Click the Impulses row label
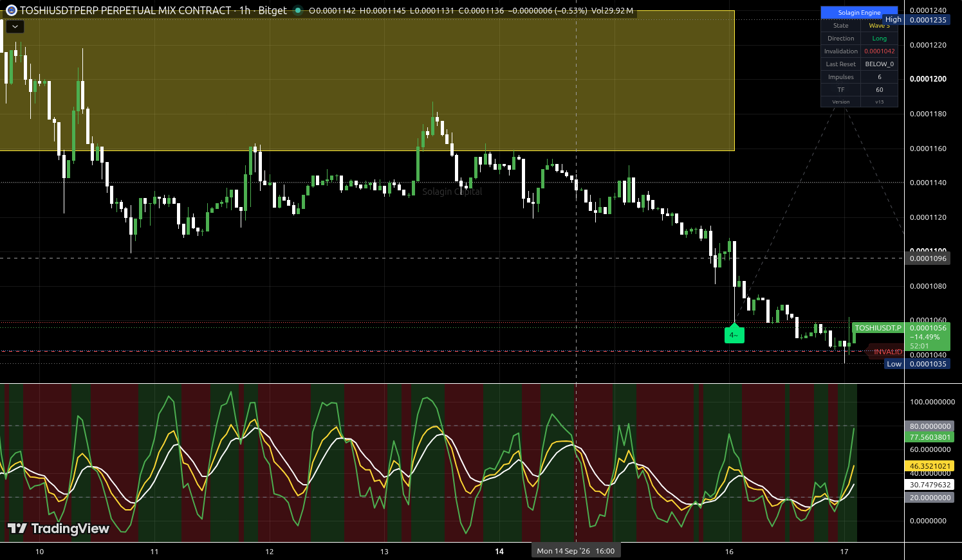 click(840, 77)
